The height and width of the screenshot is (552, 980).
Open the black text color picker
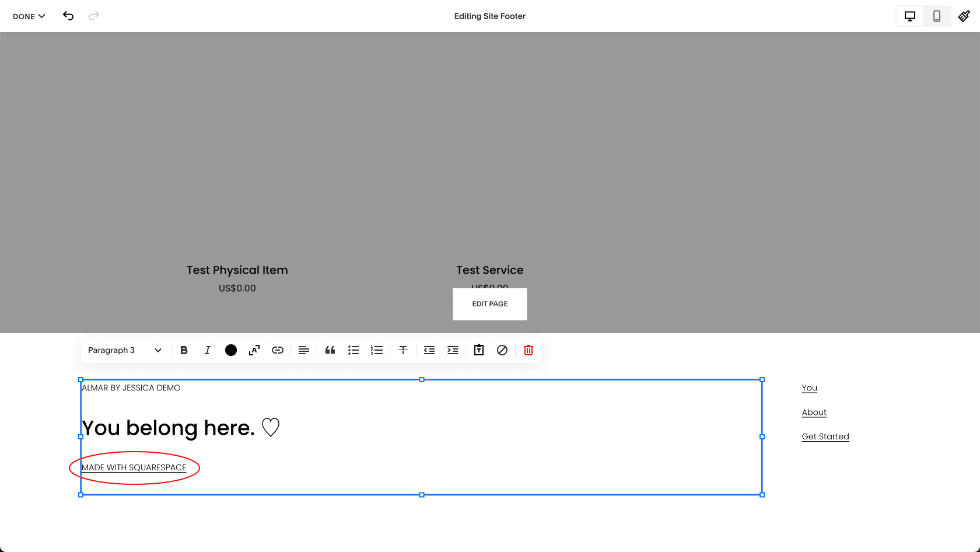[231, 350]
